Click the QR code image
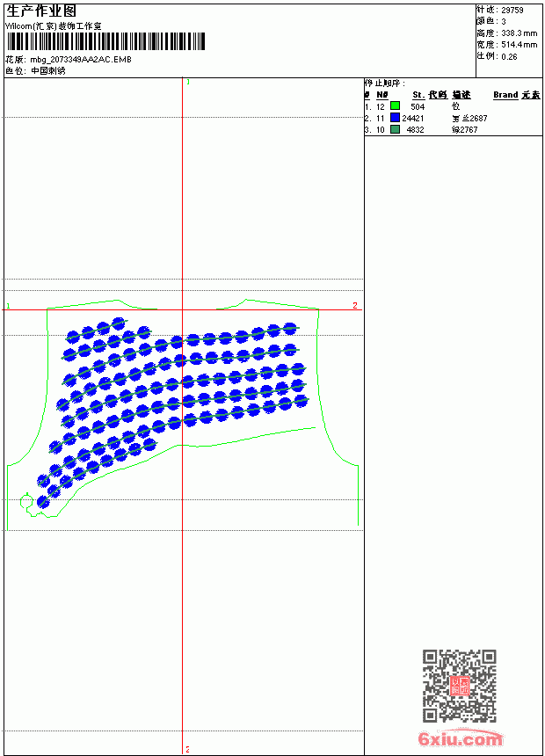 (459, 686)
